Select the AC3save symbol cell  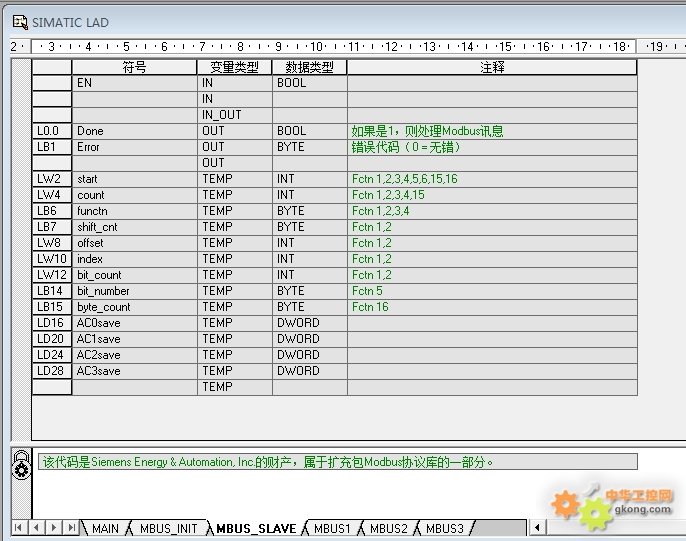point(134,371)
